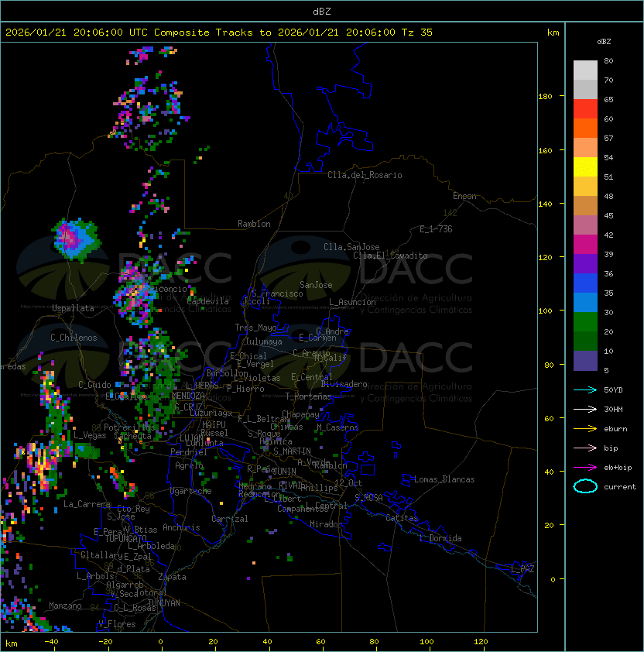Viewport: 644px width, 652px height.
Task: Click the pink bip arrow in legend
Action: [x=585, y=448]
